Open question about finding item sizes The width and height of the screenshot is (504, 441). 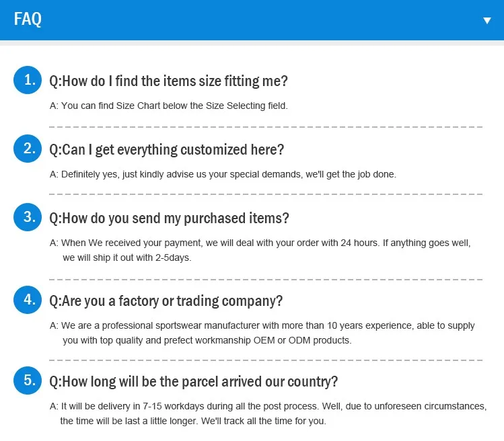point(169,81)
